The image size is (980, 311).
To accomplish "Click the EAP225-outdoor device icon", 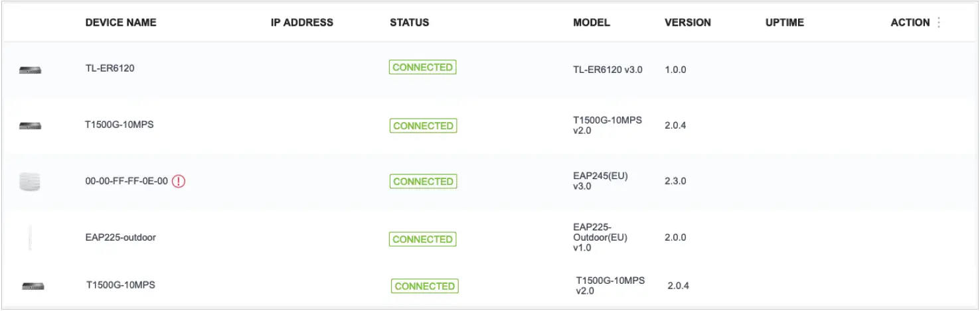I will coord(30,237).
